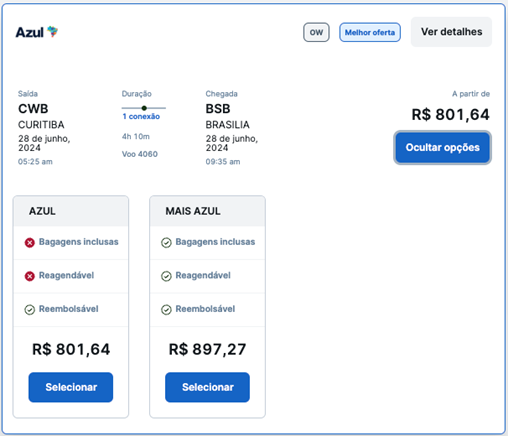Open Ver detalhes for this flight
Screen dimensions: 508x436
tap(451, 32)
